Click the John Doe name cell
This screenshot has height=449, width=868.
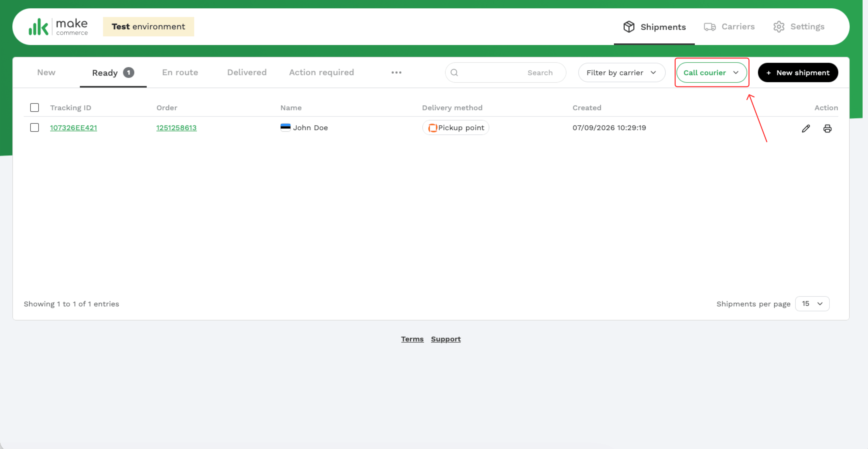(x=310, y=127)
